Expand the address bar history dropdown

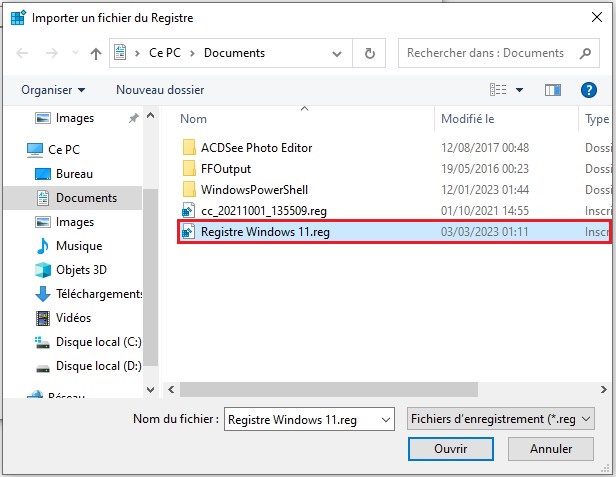tap(337, 53)
